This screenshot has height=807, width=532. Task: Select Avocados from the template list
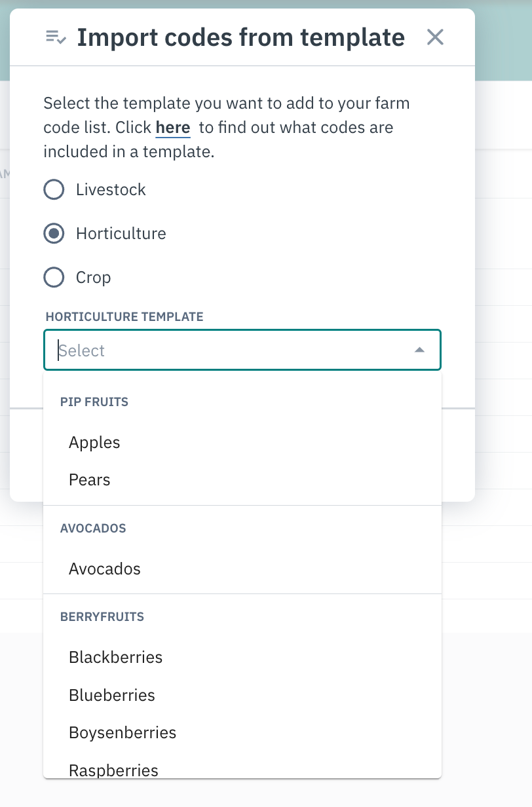[104, 569]
